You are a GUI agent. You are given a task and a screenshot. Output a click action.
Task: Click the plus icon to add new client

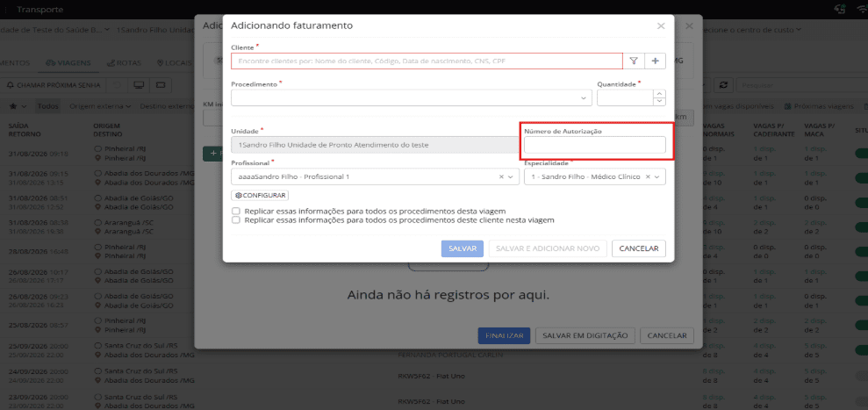click(656, 61)
